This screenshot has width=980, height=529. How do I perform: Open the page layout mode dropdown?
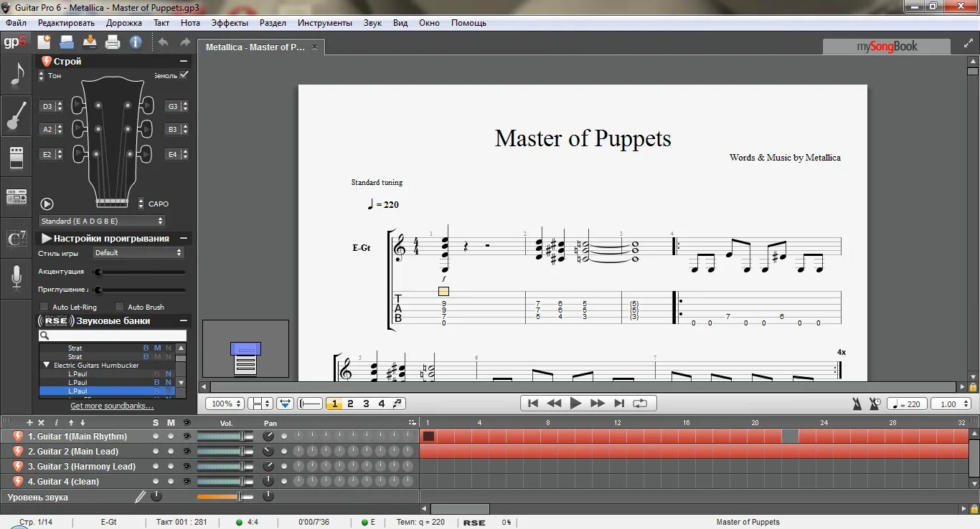(260, 404)
